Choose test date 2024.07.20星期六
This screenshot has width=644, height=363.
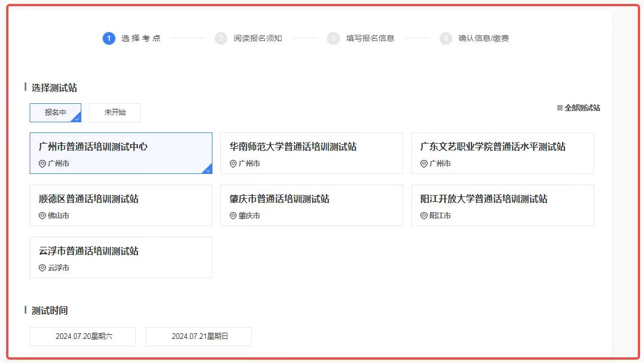[x=82, y=336]
